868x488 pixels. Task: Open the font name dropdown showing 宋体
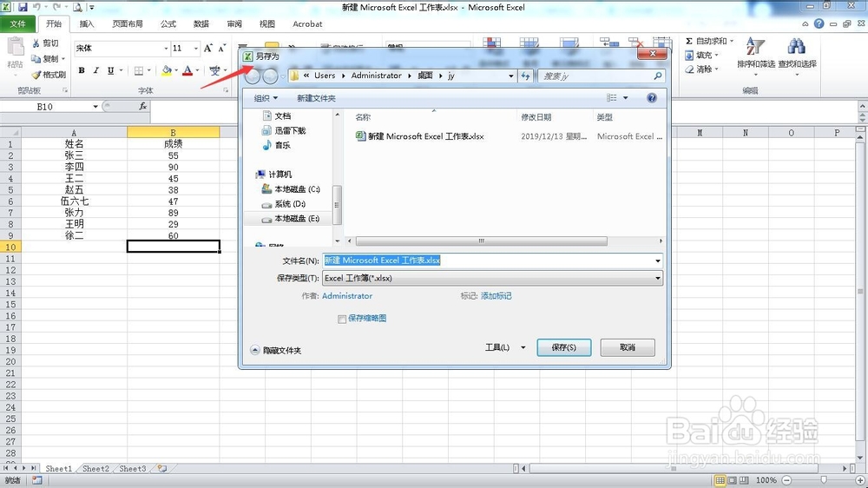point(166,48)
